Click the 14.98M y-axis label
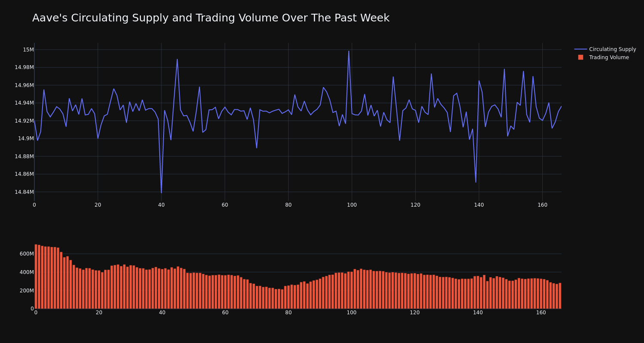This screenshot has width=644, height=343. pyautogui.click(x=24, y=67)
